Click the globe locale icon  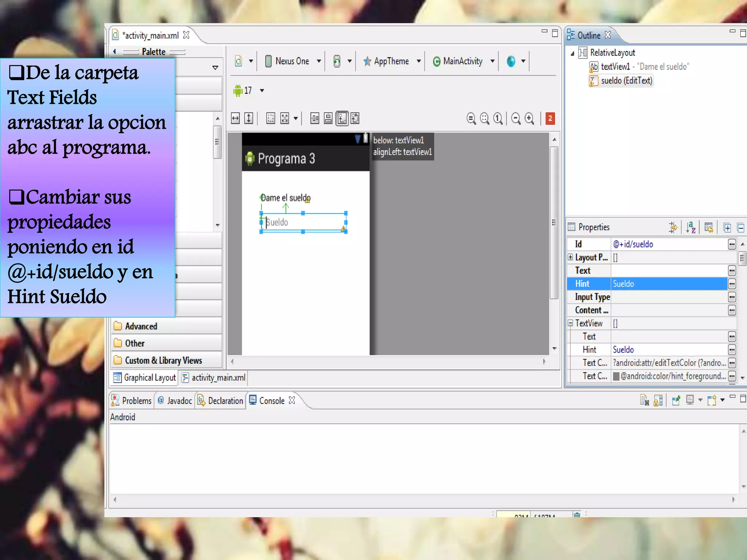tap(511, 61)
